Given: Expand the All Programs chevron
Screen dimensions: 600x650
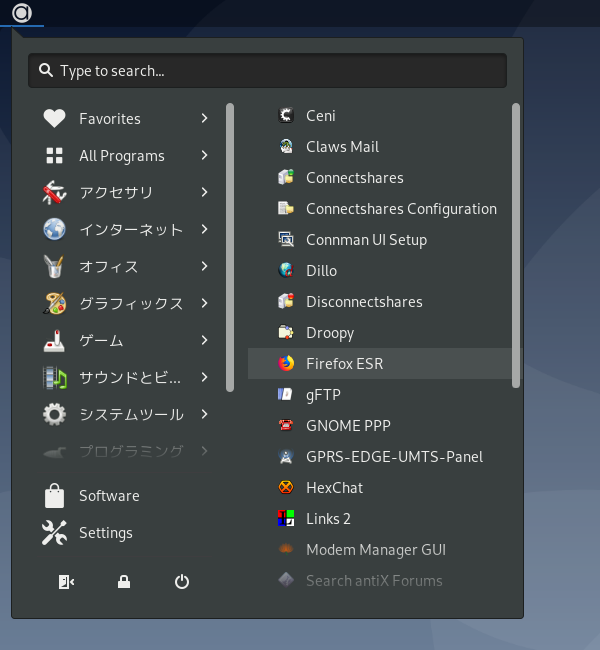Looking at the screenshot, I should coord(204,155).
